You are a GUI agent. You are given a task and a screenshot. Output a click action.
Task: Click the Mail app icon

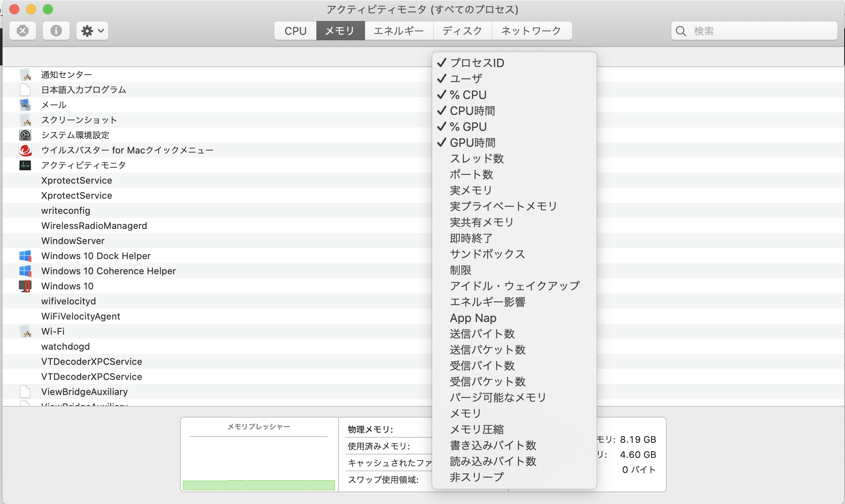[x=25, y=105]
